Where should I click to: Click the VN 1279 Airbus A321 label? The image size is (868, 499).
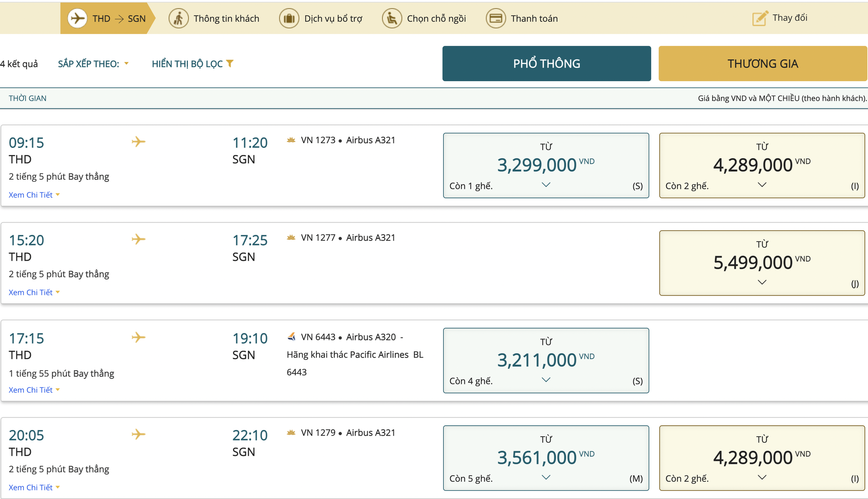(x=348, y=433)
